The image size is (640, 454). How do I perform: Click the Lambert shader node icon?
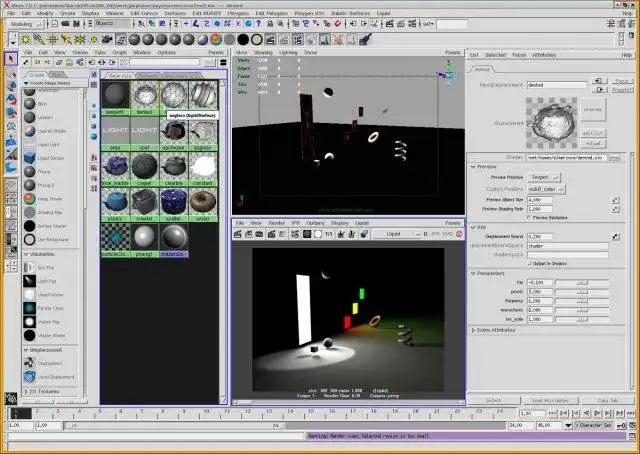[28, 116]
